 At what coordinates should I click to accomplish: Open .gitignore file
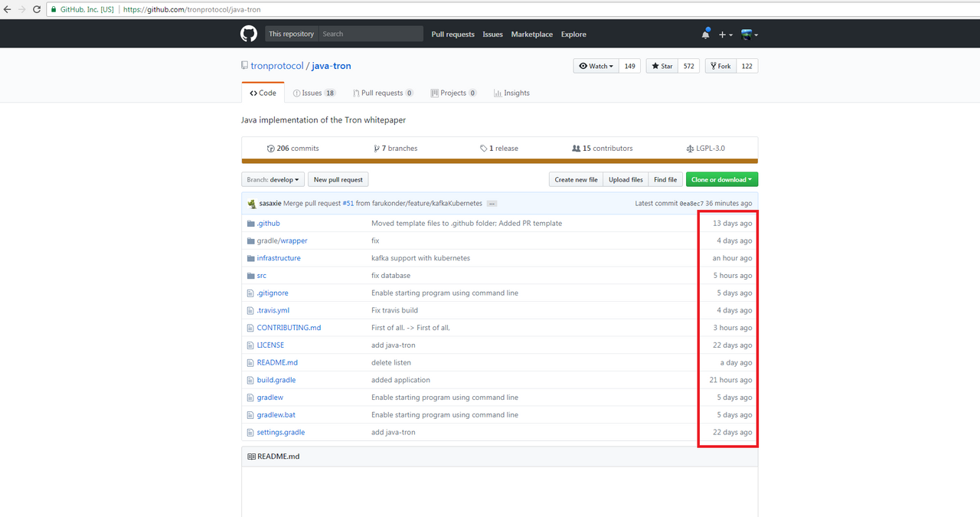point(273,293)
